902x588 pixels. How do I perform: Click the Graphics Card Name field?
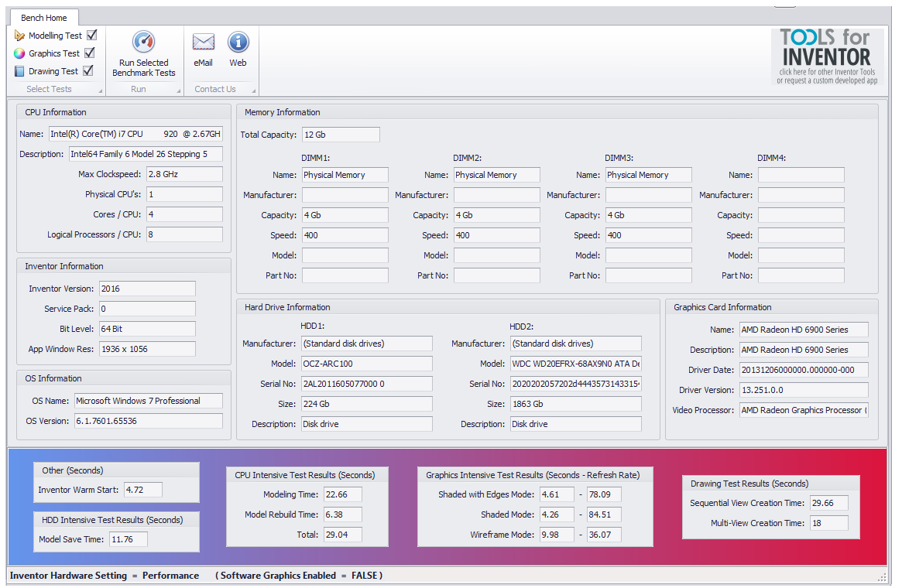[x=804, y=330]
